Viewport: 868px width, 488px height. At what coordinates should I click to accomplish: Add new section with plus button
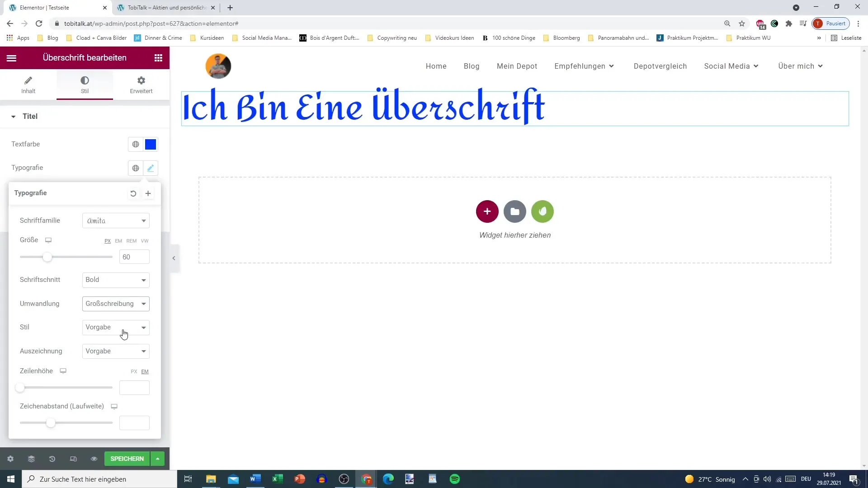pos(487,211)
